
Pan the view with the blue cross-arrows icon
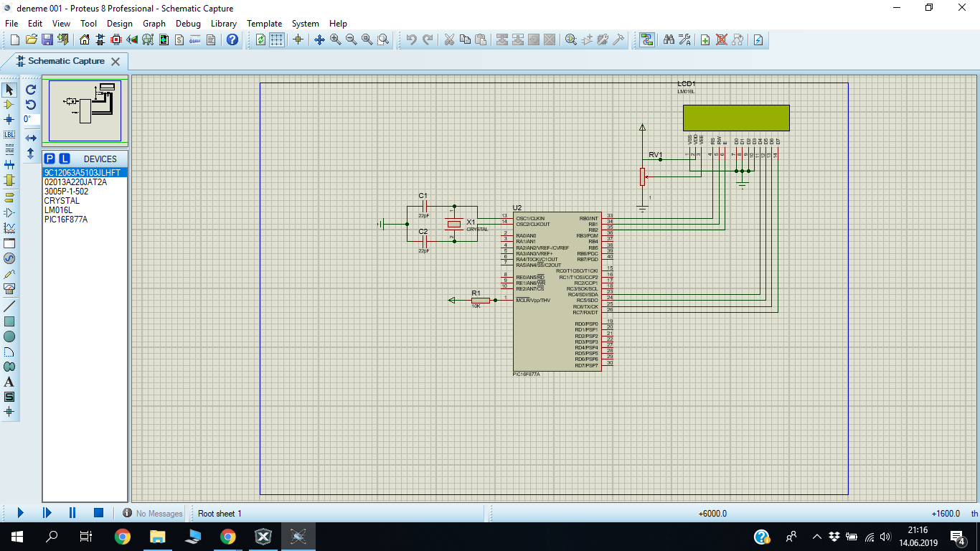point(320,39)
